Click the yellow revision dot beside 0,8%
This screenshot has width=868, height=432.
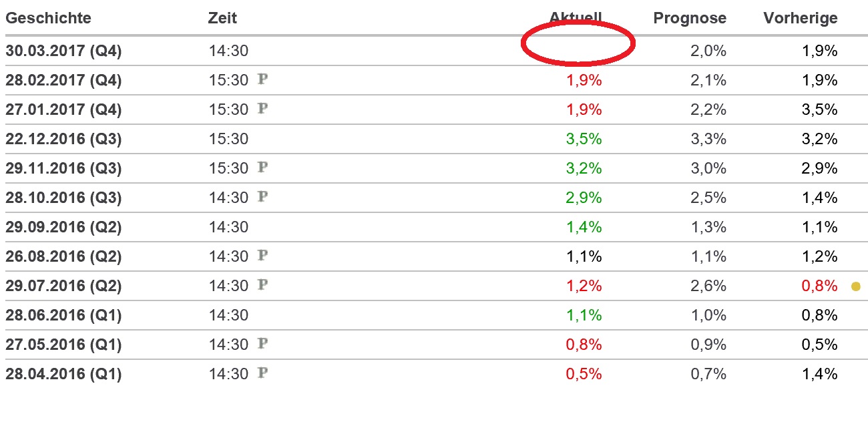tap(856, 286)
